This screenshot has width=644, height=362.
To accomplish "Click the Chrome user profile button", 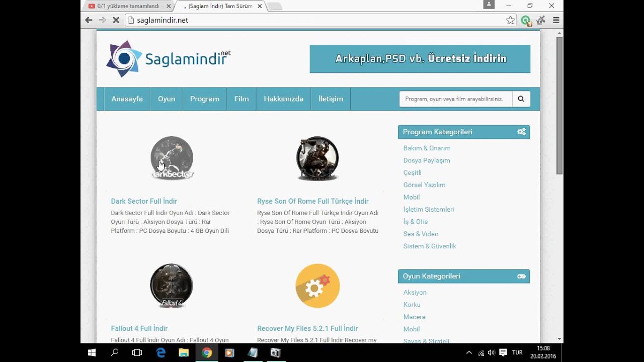I will pos(489,5).
